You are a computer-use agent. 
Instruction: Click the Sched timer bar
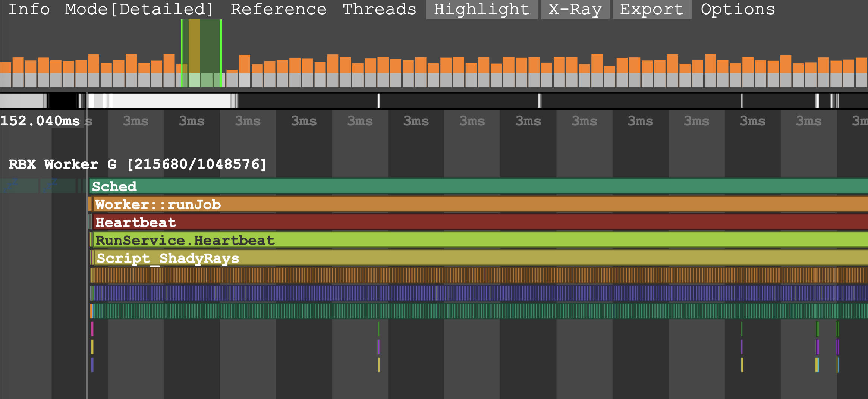(x=447, y=186)
